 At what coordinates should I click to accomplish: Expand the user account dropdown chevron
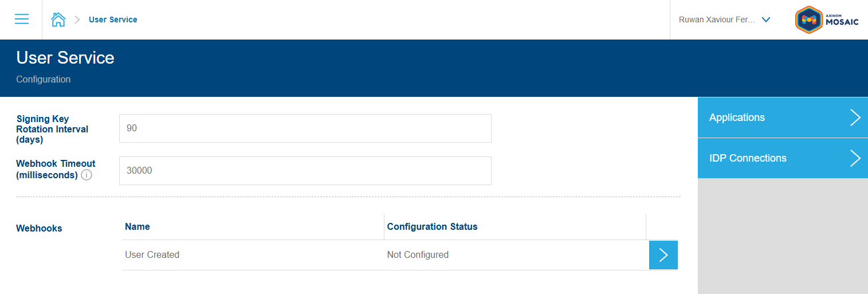coord(766,19)
